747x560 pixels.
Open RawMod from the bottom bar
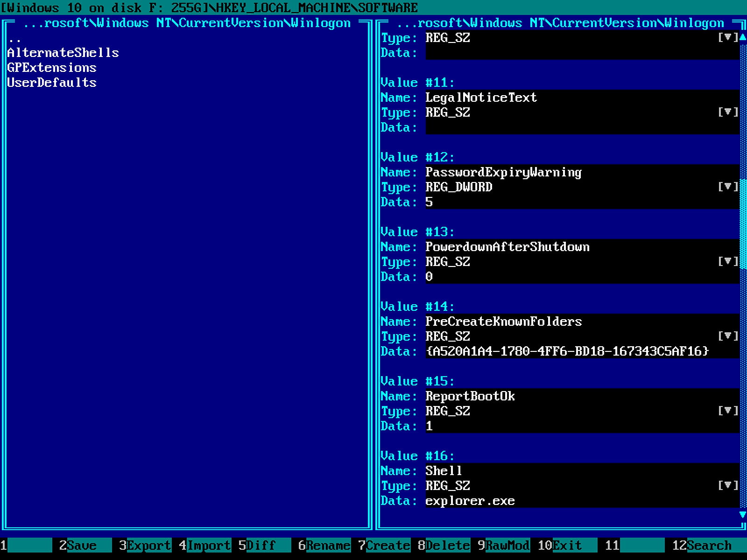point(507,545)
